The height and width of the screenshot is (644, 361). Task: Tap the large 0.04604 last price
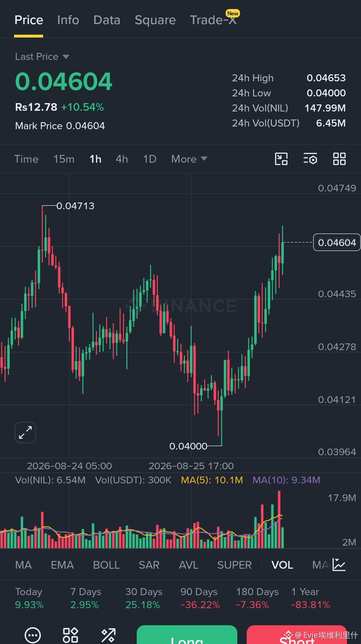pyautogui.click(x=64, y=82)
